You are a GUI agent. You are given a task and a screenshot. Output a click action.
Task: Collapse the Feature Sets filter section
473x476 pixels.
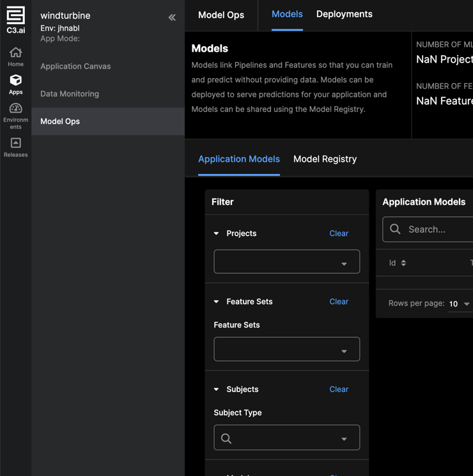(217, 301)
